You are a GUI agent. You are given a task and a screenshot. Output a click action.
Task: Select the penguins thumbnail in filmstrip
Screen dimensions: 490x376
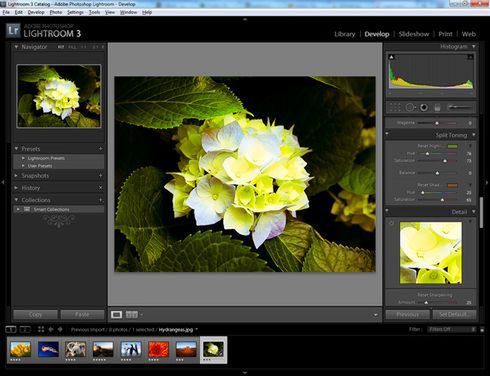click(x=131, y=349)
